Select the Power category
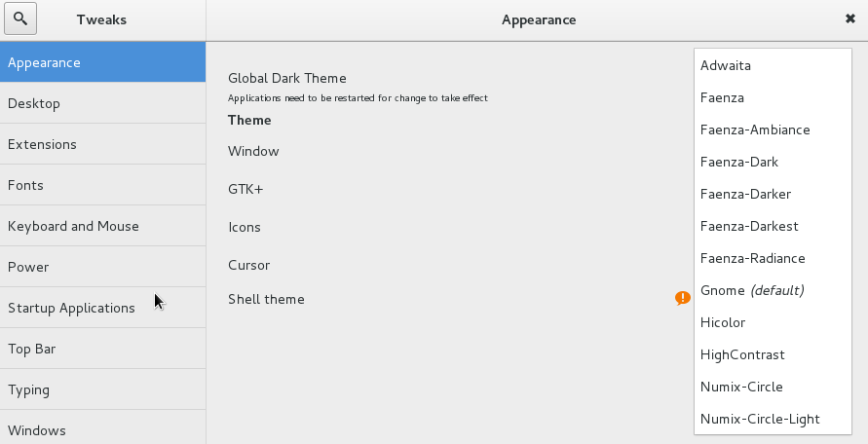The height and width of the screenshot is (444, 868). coord(103,267)
